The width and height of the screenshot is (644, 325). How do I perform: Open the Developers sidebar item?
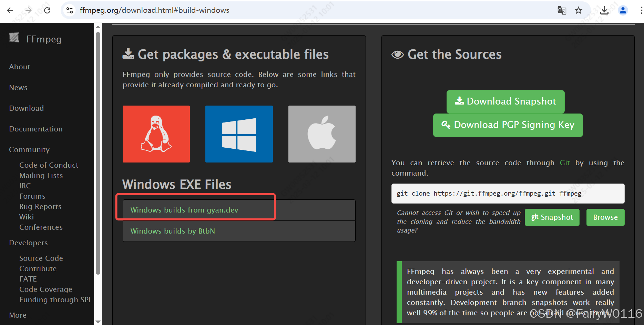(28, 243)
